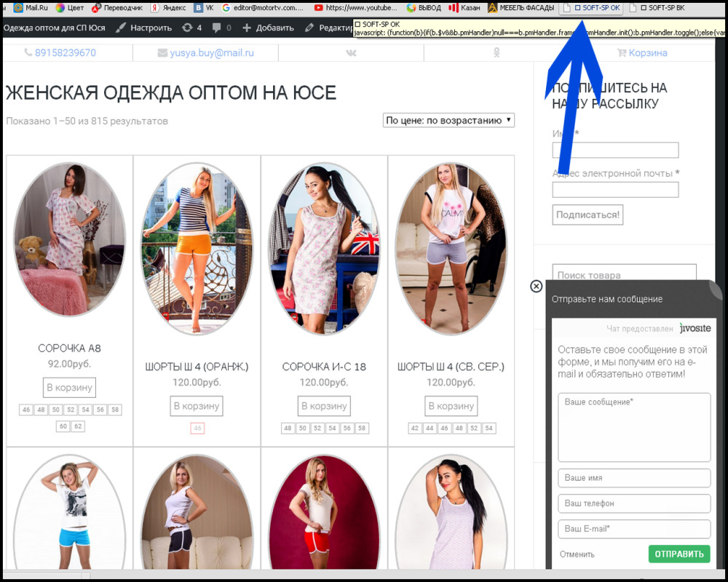Open the Сорочка А8 product photo
This screenshot has width=728, height=582.
tap(70, 240)
